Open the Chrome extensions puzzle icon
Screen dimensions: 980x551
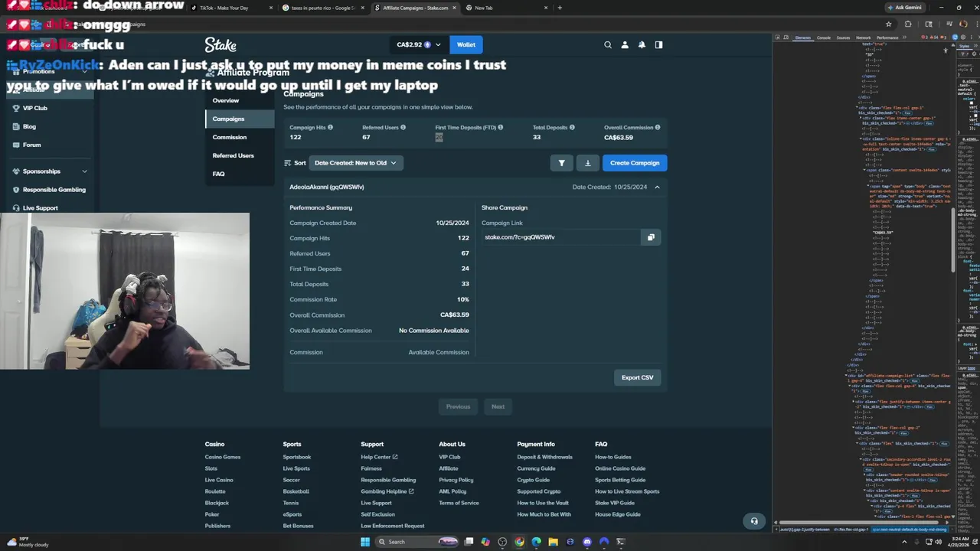coord(908,24)
